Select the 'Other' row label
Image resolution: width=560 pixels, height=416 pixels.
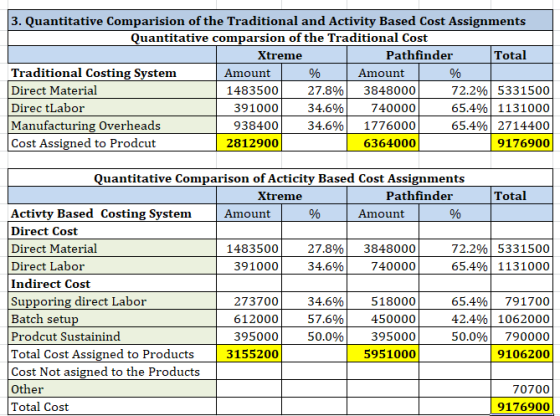[112, 389]
